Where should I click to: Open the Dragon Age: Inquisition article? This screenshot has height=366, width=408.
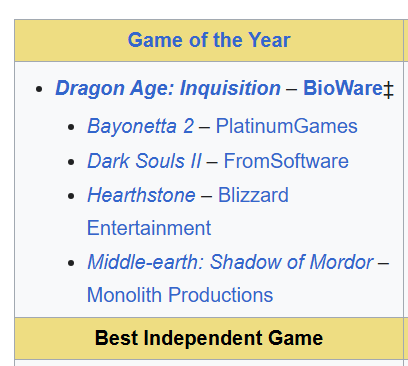pos(168,88)
